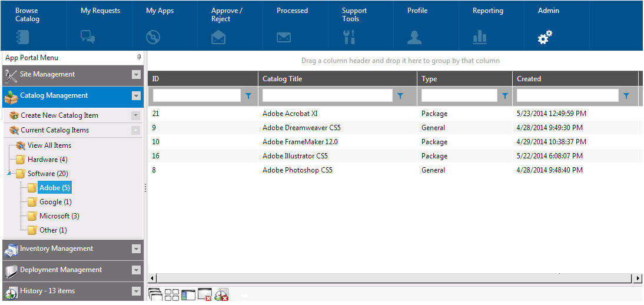
Task: Expand the Inventory Management section arrow
Action: click(136, 249)
